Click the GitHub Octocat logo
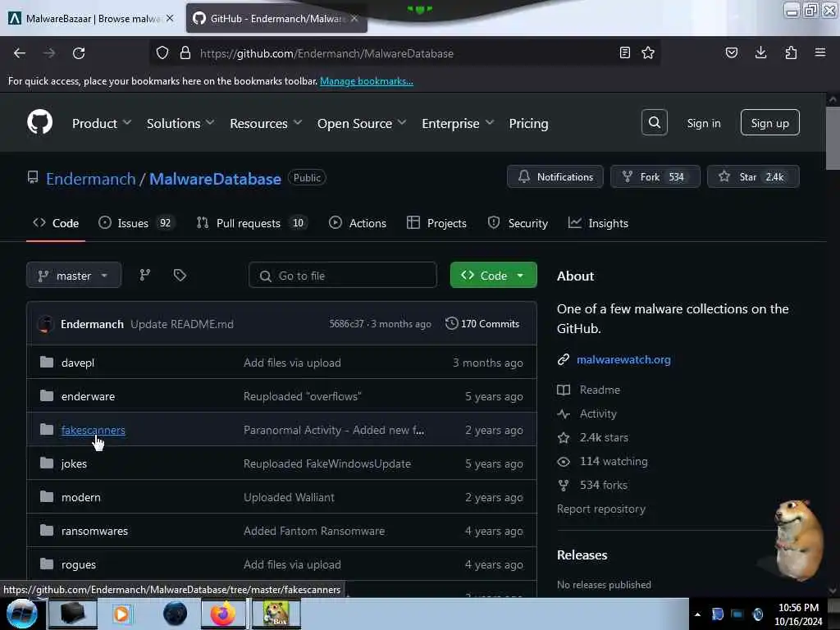 click(x=40, y=122)
